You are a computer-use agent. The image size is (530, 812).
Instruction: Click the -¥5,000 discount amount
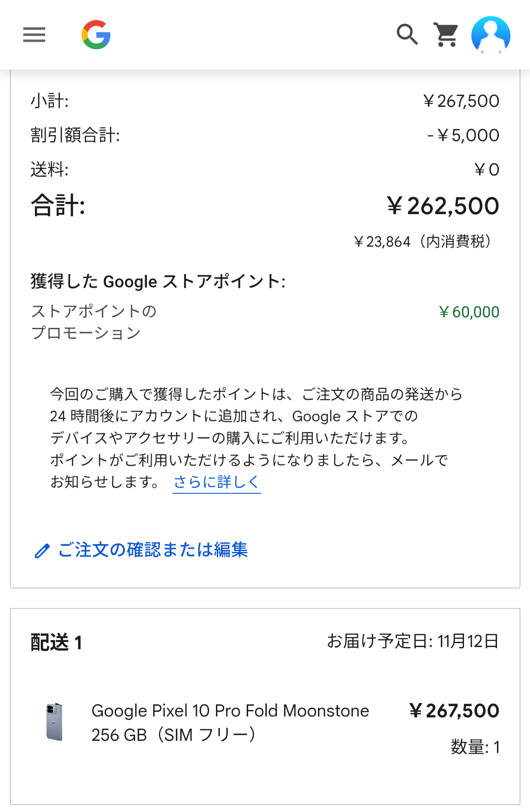pyautogui.click(x=463, y=135)
